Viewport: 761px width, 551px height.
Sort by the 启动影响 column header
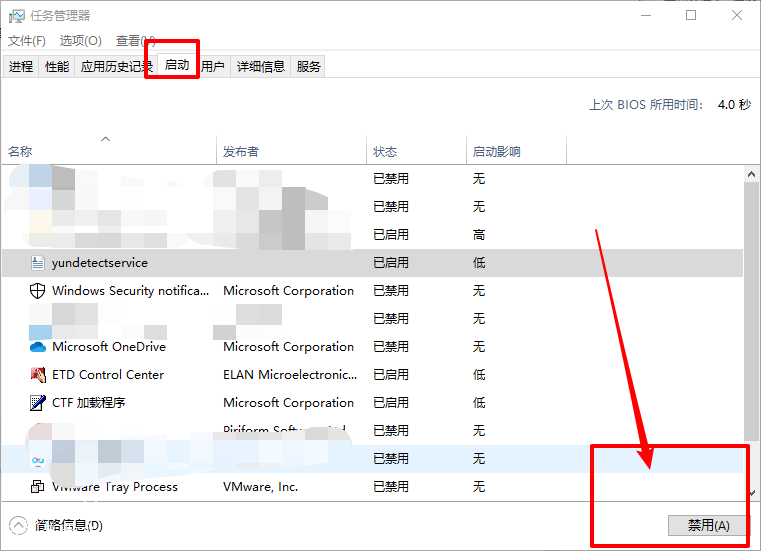click(x=516, y=151)
